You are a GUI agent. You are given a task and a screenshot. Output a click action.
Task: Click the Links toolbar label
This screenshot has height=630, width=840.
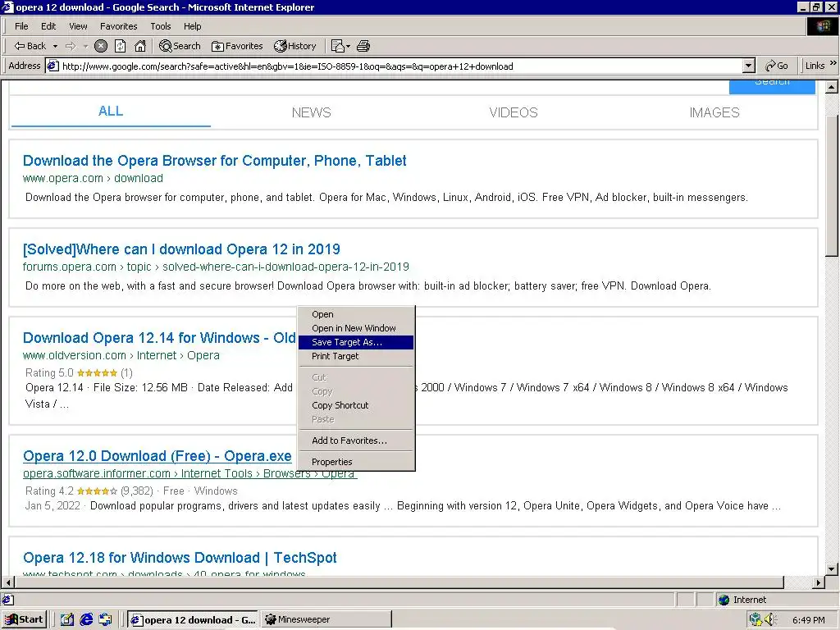pos(815,66)
